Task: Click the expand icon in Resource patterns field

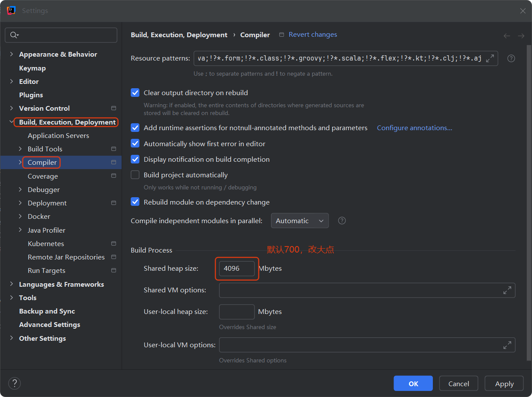Action: pos(490,58)
